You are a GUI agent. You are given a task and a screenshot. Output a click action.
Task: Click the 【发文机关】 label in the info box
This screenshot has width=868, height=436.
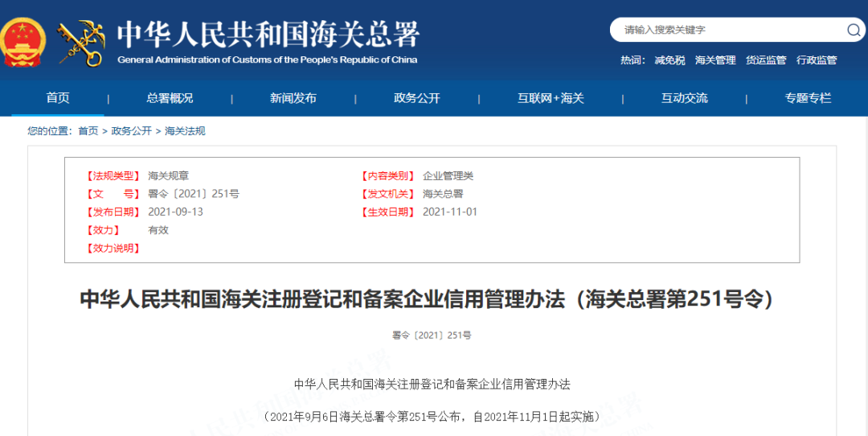[388, 194]
